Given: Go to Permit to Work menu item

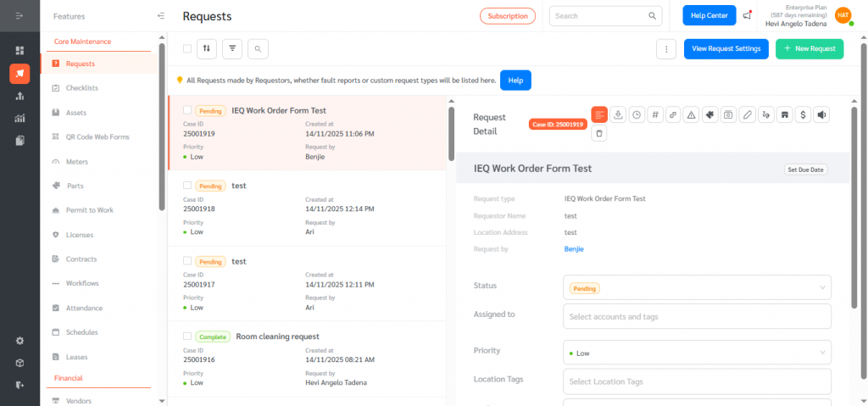Looking at the screenshot, I should pyautogui.click(x=89, y=210).
